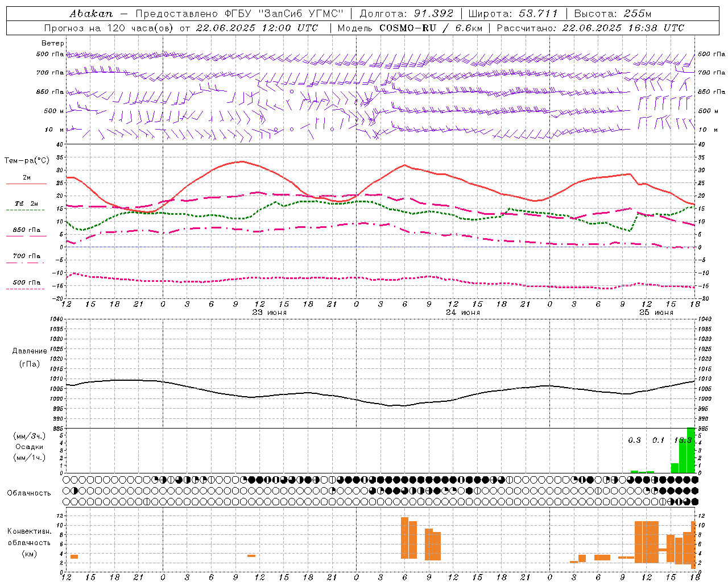728x582 pixels.
Task: Click the tallest green precipitation bar
Action: point(690,450)
